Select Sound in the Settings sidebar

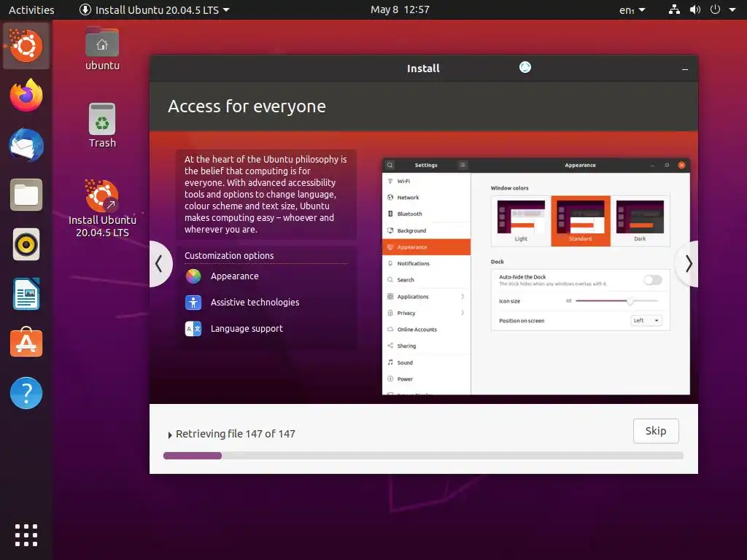click(x=426, y=363)
